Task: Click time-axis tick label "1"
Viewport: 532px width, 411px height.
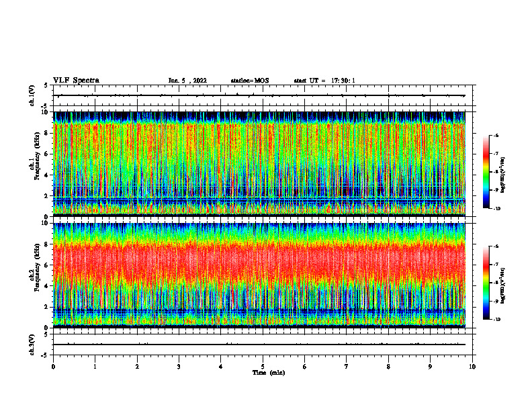Action: 95,367
